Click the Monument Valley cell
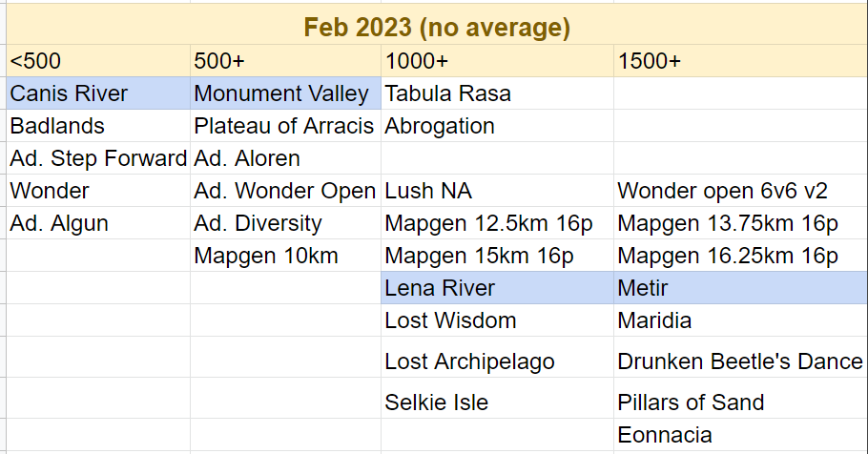The image size is (868, 454). tap(285, 93)
